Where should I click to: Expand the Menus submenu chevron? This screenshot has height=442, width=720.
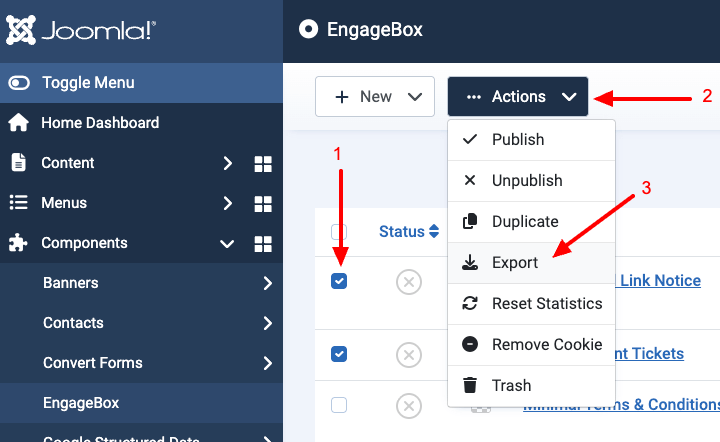pos(228,203)
